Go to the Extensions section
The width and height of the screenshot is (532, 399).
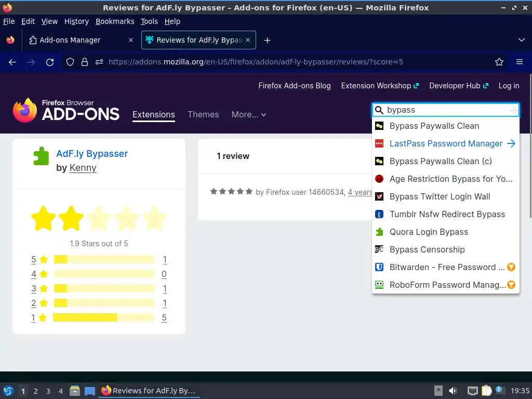(x=154, y=115)
